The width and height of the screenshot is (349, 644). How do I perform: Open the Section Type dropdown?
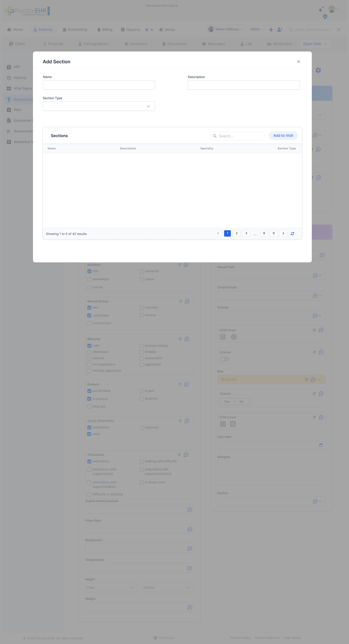click(x=99, y=106)
